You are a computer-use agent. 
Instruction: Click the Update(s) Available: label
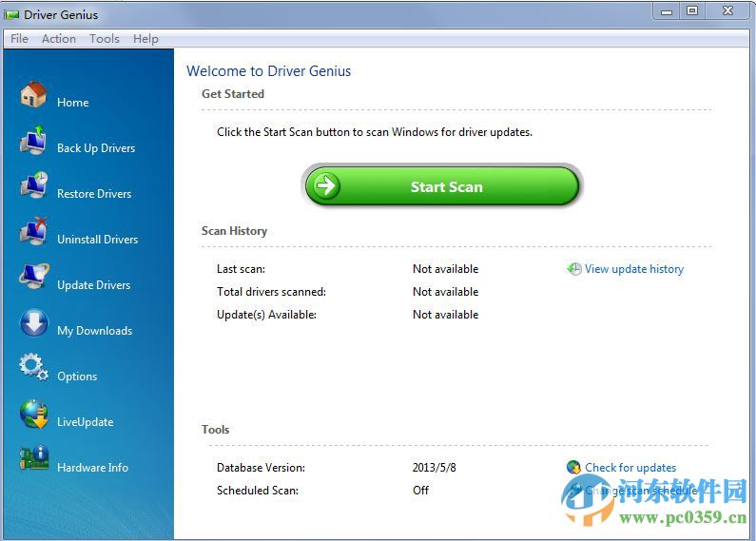(266, 315)
